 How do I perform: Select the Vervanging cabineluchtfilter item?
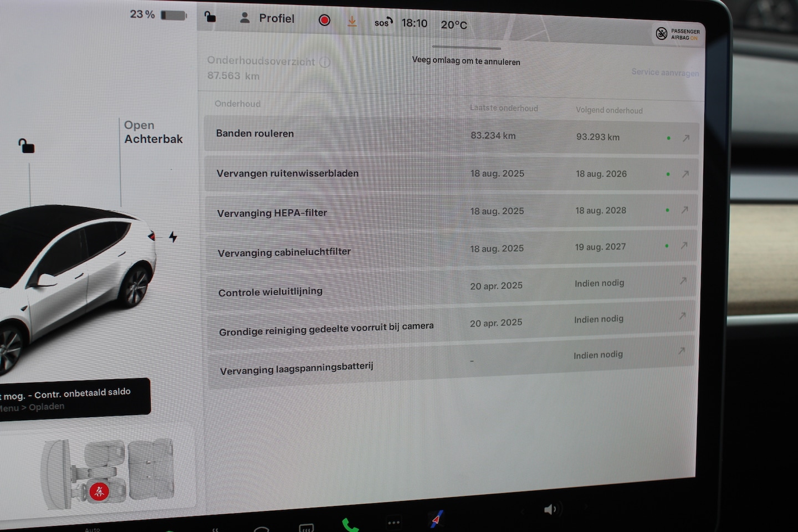[x=451, y=250]
